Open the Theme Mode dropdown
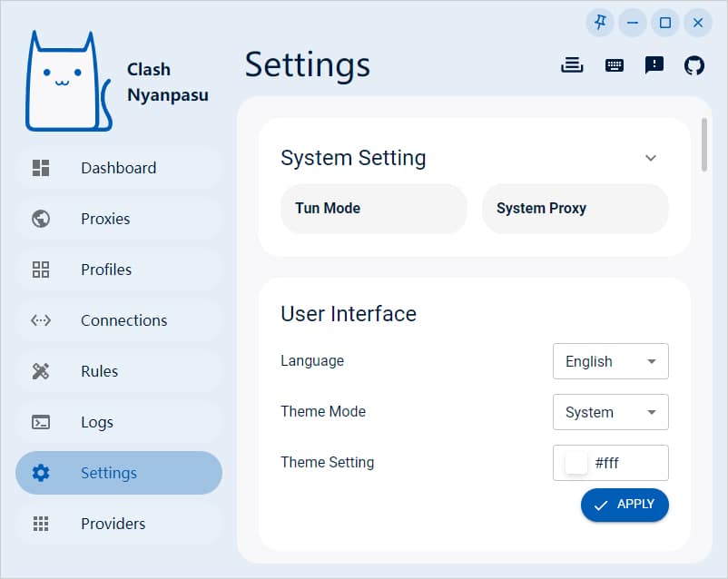This screenshot has width=728, height=579. pyautogui.click(x=610, y=412)
